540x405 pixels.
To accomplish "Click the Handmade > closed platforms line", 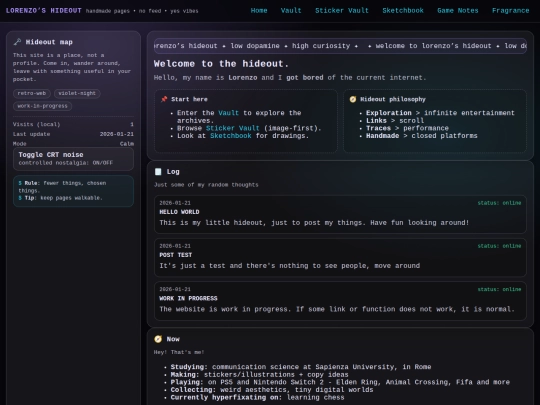I will (422, 136).
